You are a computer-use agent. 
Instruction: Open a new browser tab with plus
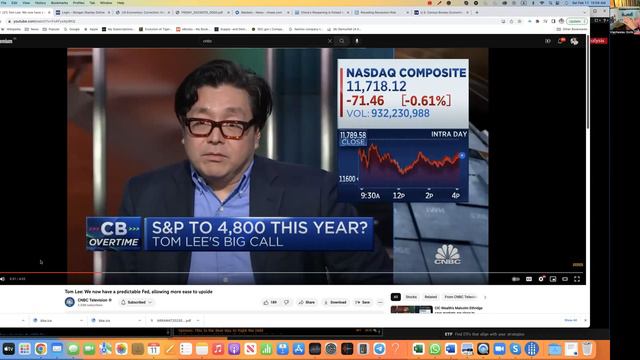pos(477,13)
